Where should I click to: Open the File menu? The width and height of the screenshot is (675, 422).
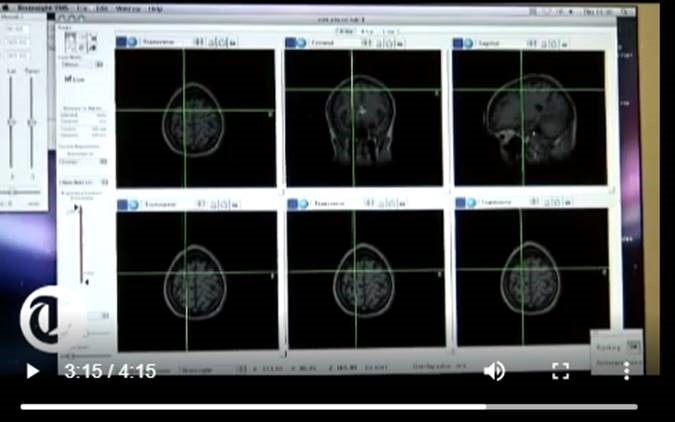coord(84,8)
